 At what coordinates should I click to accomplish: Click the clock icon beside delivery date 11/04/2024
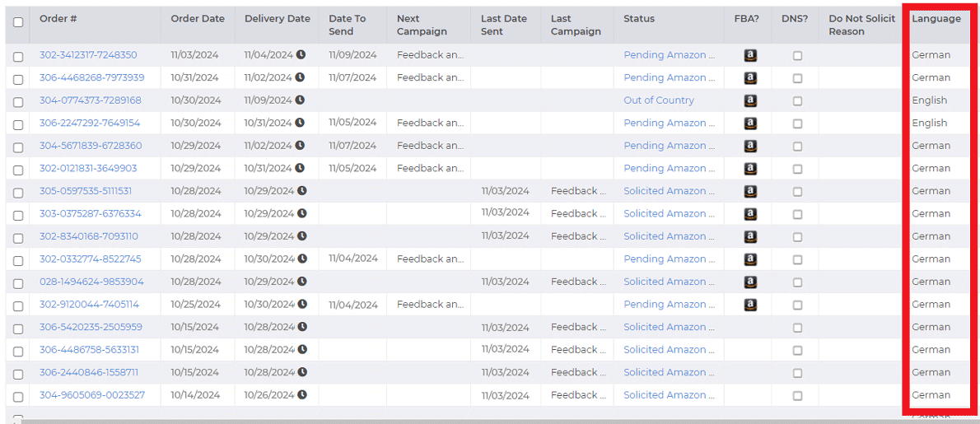pos(301,55)
